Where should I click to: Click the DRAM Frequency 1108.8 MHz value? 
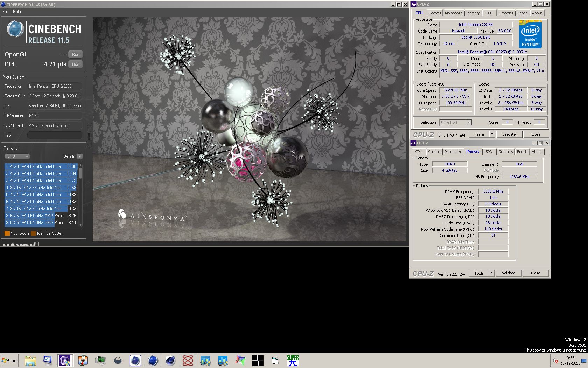click(493, 191)
